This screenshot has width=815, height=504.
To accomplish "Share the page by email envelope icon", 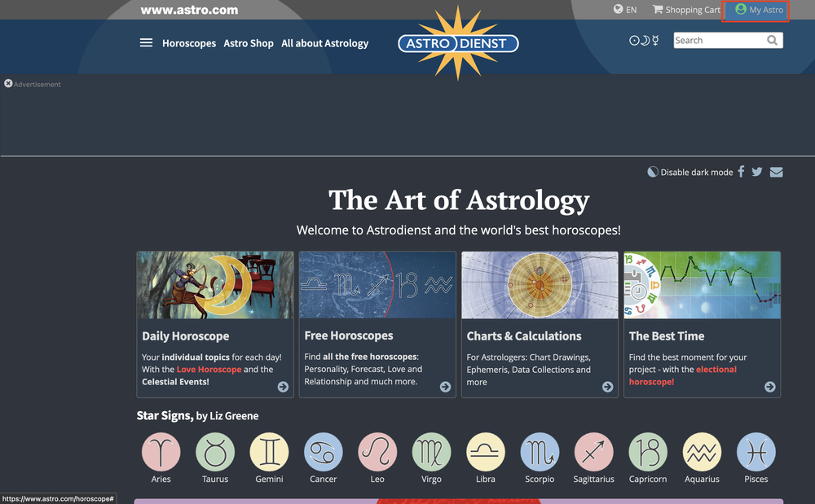I will tap(776, 172).
